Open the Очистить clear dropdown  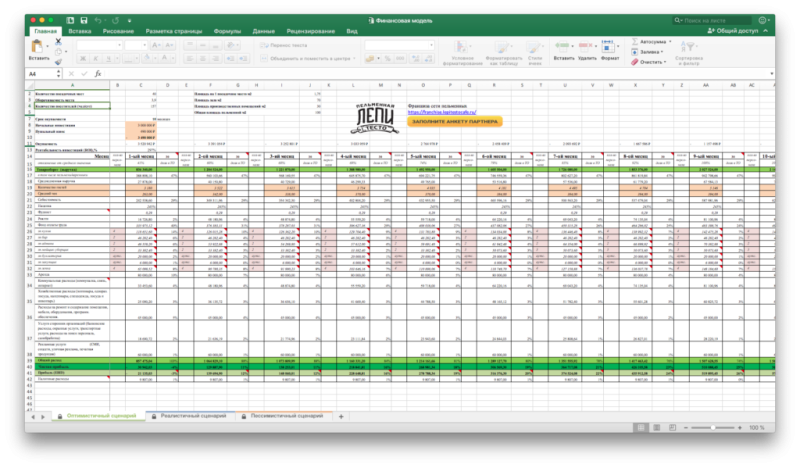pyautogui.click(x=649, y=62)
